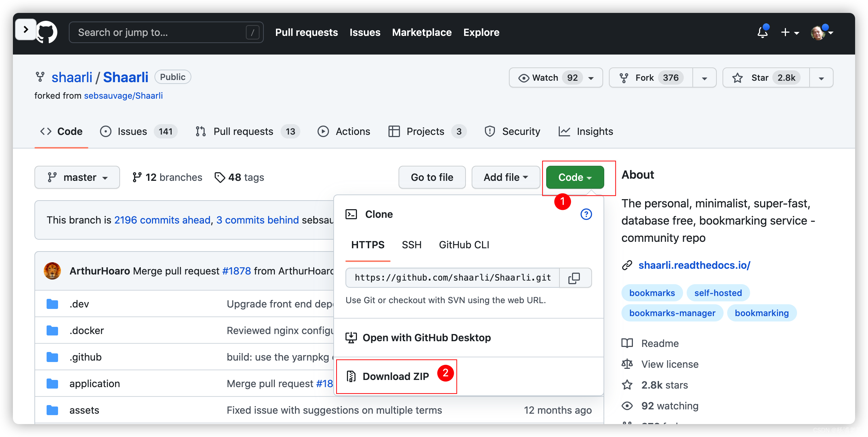This screenshot has height=437, width=868.
Task: Open the 2.8k stars link
Action: [655, 385]
